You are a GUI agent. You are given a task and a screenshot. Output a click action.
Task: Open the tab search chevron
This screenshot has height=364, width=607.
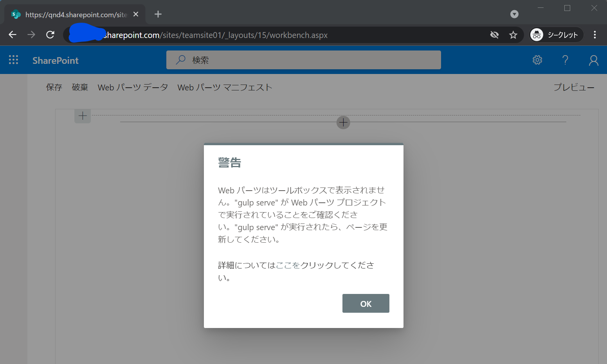click(x=514, y=14)
